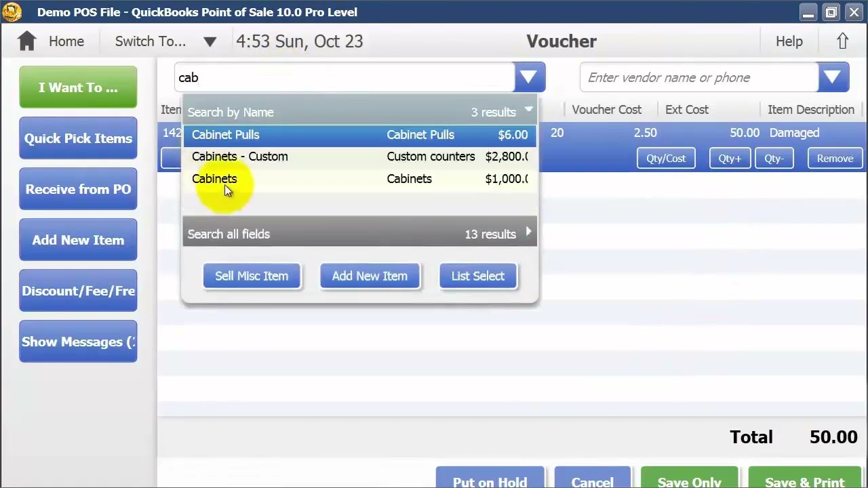Click Put on Hold

click(490, 478)
